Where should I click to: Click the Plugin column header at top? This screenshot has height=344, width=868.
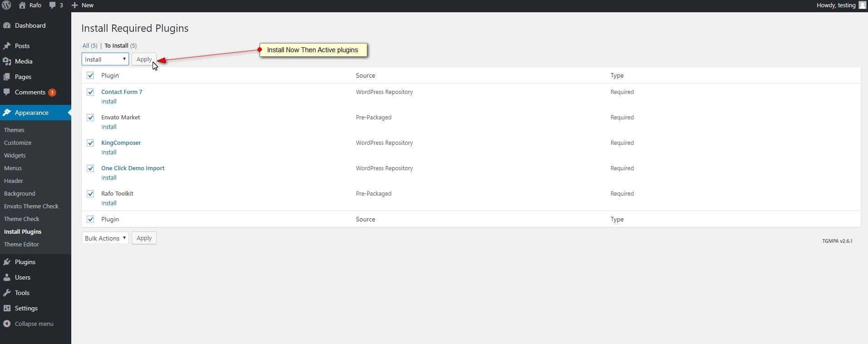click(110, 75)
